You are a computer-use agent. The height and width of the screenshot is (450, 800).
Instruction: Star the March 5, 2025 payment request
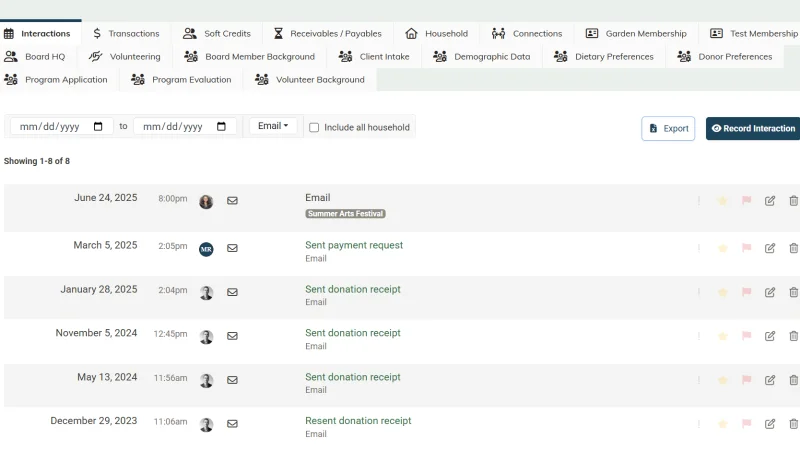pyautogui.click(x=722, y=248)
